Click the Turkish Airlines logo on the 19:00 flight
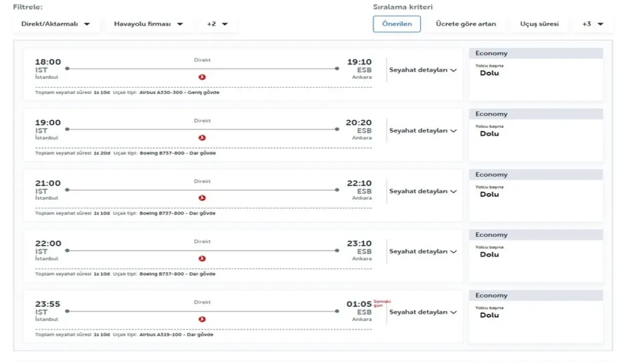The height and width of the screenshot is (362, 644). 202,138
